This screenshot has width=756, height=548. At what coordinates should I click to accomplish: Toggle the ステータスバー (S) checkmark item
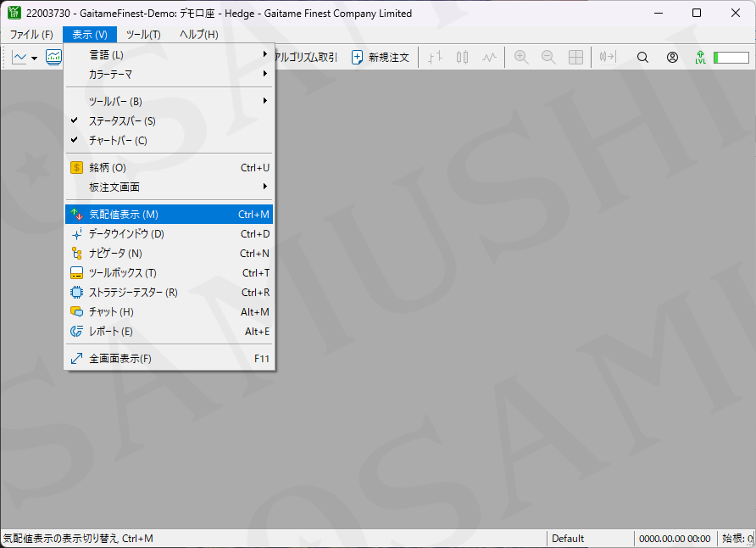122,121
